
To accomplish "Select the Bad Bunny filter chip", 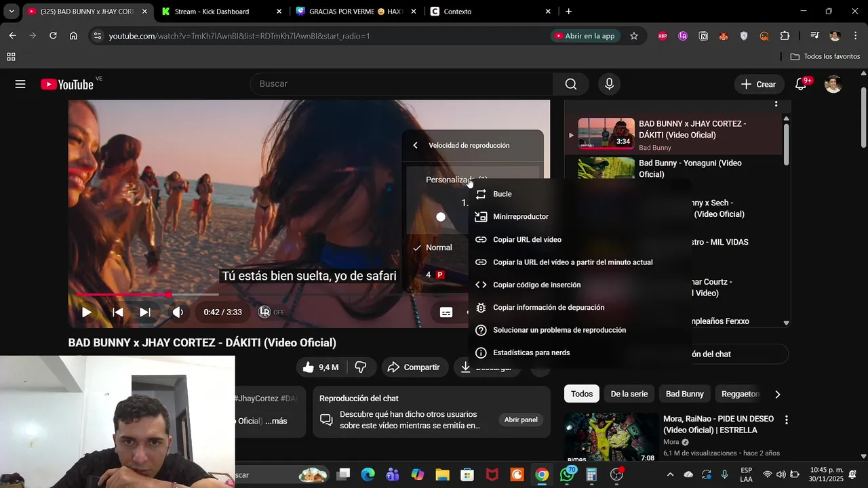I will [684, 394].
